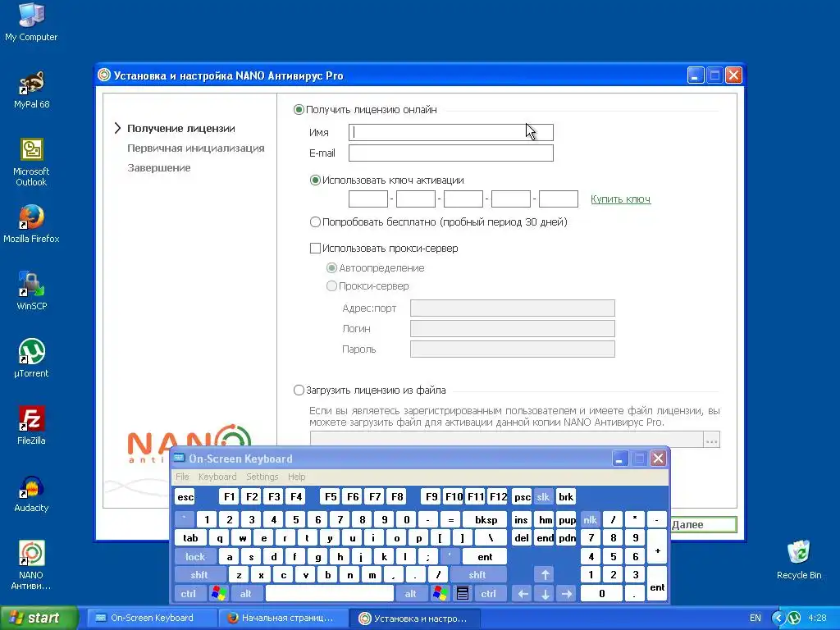Click the left arrow key on On-Screen Keyboard
The height and width of the screenshot is (630, 840).
pos(523,594)
